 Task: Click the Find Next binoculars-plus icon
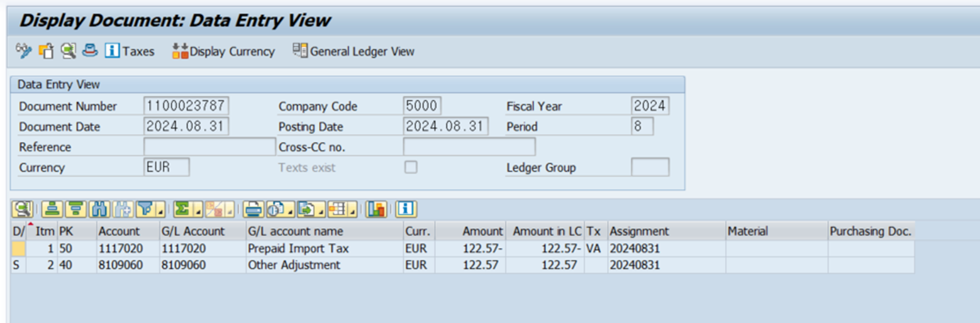tap(123, 209)
